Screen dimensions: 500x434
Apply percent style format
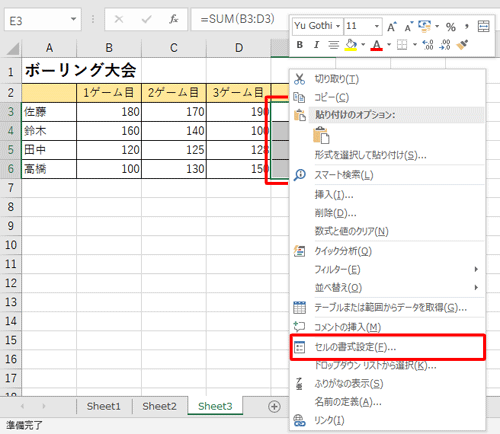coord(451,27)
